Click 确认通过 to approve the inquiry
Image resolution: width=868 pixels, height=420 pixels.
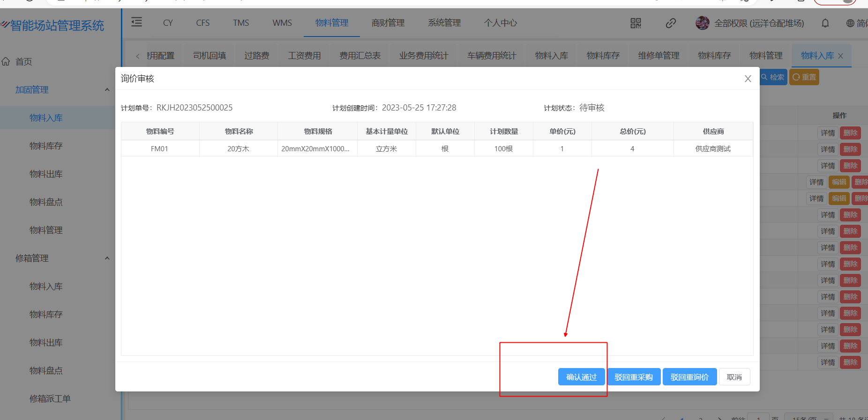pyautogui.click(x=581, y=377)
